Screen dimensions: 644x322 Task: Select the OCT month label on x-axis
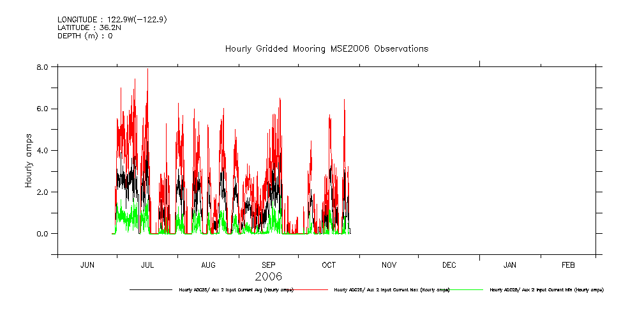(329, 264)
